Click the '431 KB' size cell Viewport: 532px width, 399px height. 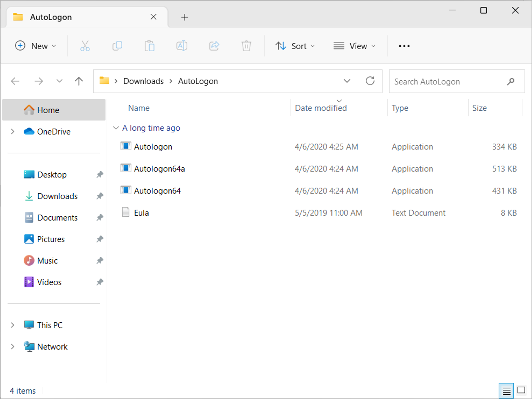click(x=504, y=191)
